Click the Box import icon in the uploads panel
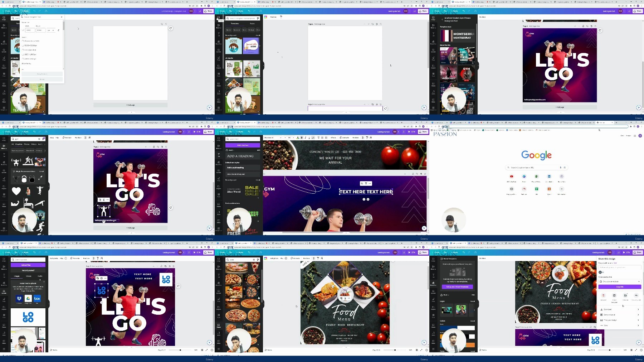644x362 pixels. (37, 298)
